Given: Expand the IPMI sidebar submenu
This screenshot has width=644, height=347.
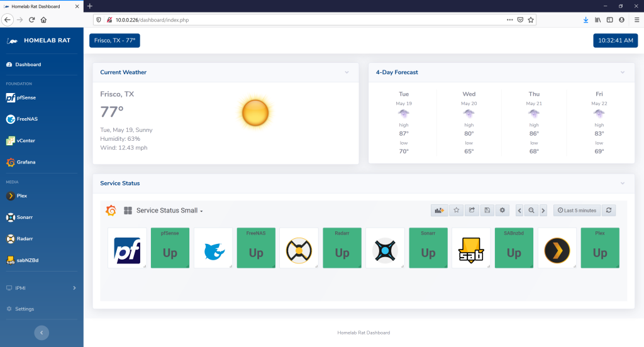Looking at the screenshot, I should [x=42, y=289].
